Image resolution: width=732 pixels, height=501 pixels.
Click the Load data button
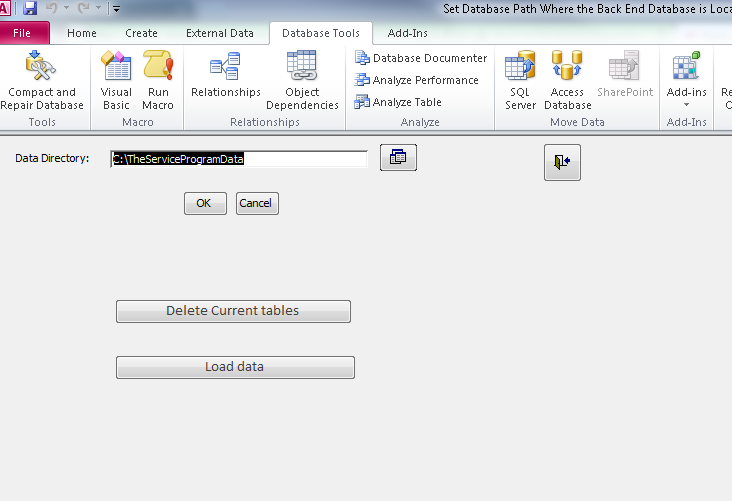click(x=235, y=367)
